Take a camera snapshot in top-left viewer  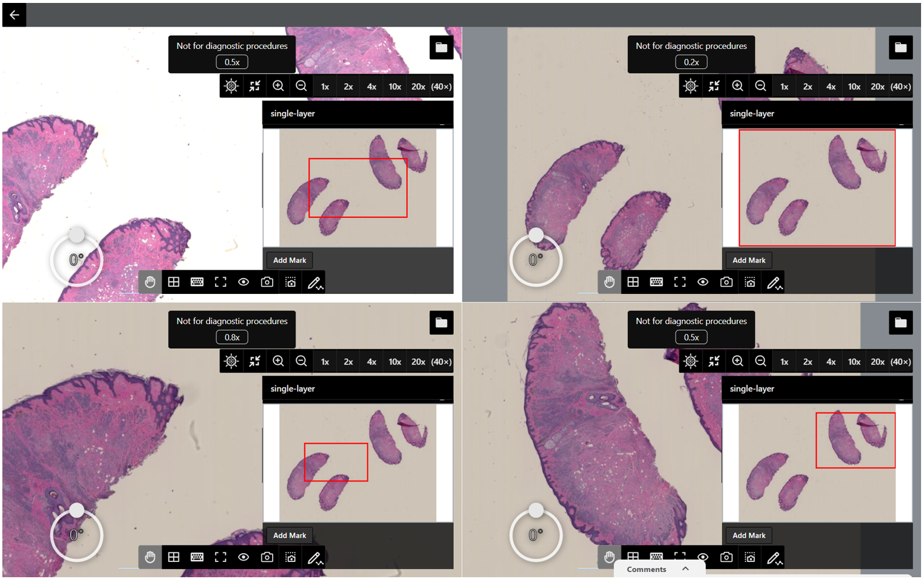[267, 282]
